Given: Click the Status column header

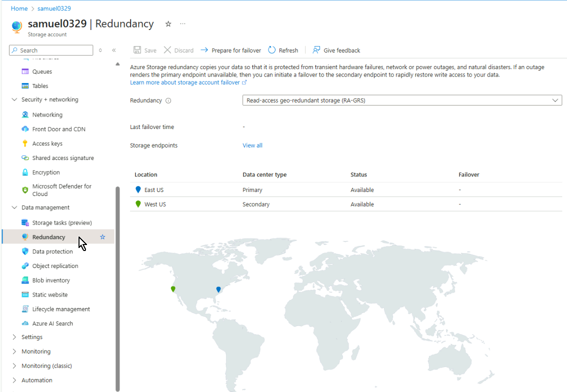Looking at the screenshot, I should tap(358, 174).
